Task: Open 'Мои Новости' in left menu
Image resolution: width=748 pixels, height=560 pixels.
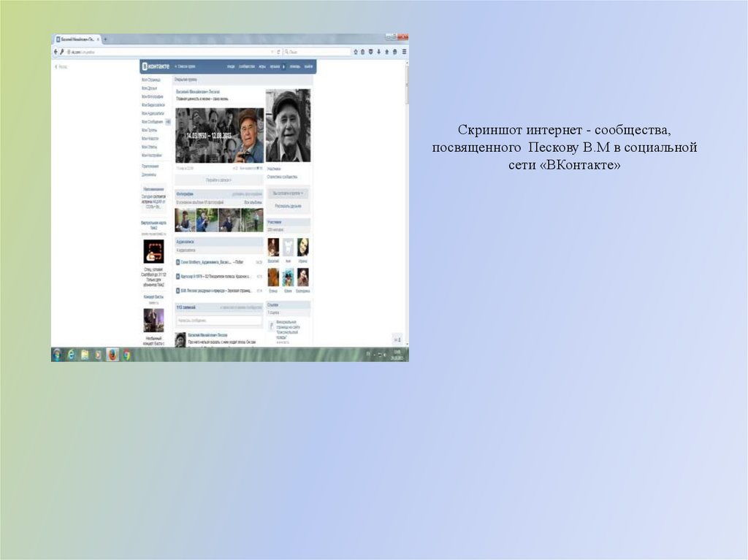Action: [150, 138]
